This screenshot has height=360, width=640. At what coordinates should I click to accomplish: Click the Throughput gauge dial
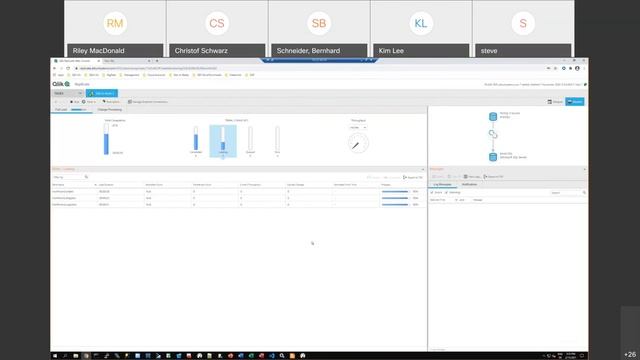pyautogui.click(x=358, y=143)
